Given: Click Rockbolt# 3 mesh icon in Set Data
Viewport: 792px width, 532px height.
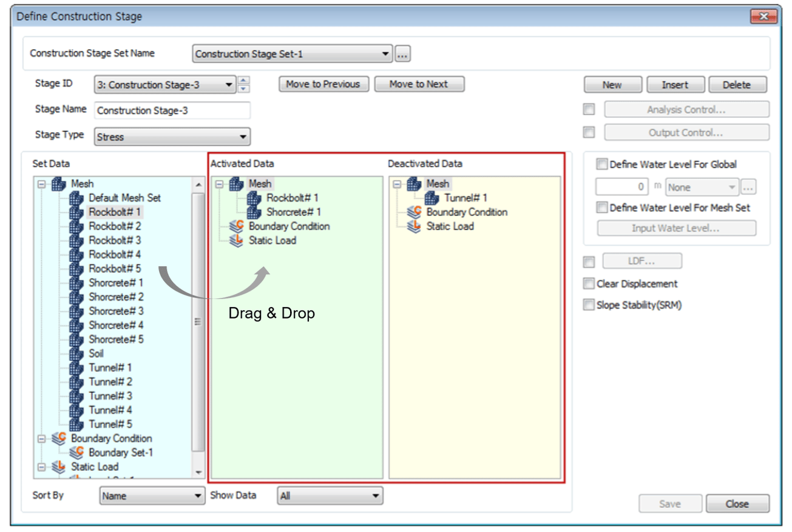Looking at the screenshot, I should point(76,241).
